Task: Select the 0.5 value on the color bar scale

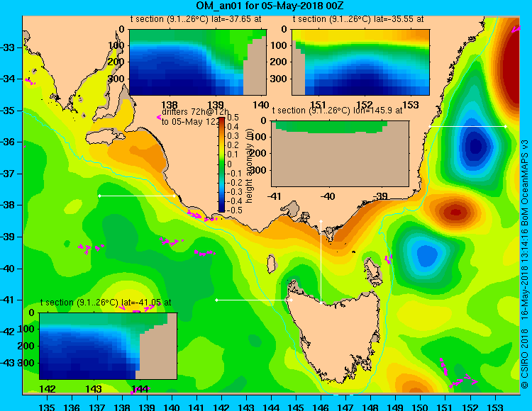Action: 233,118
